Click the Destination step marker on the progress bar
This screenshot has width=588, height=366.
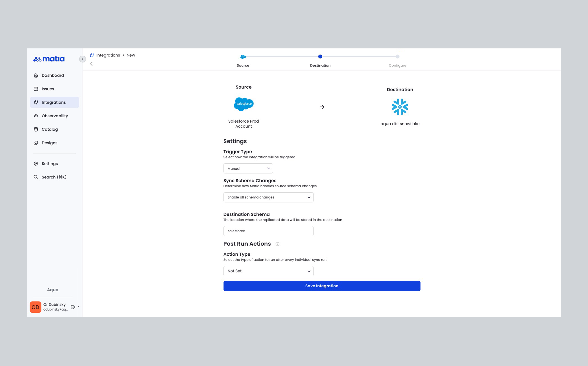tap(320, 56)
